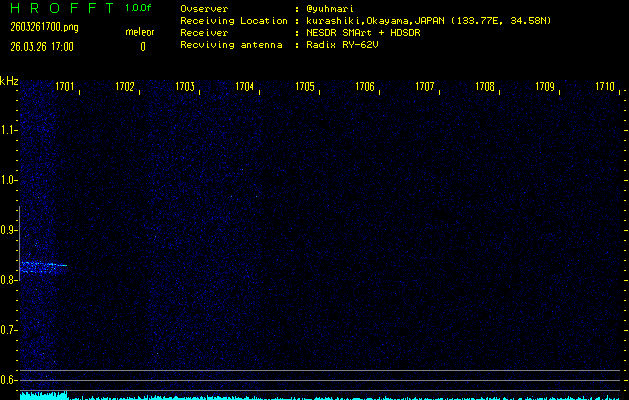Click the NESDR SMArt + HDSDR value
The width and height of the screenshot is (629, 400).
363,33
